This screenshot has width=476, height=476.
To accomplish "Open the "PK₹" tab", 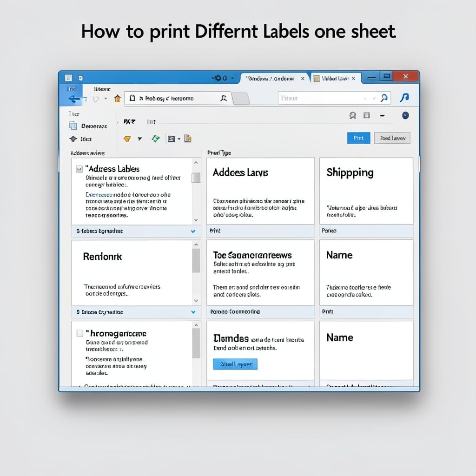I will 129,122.
